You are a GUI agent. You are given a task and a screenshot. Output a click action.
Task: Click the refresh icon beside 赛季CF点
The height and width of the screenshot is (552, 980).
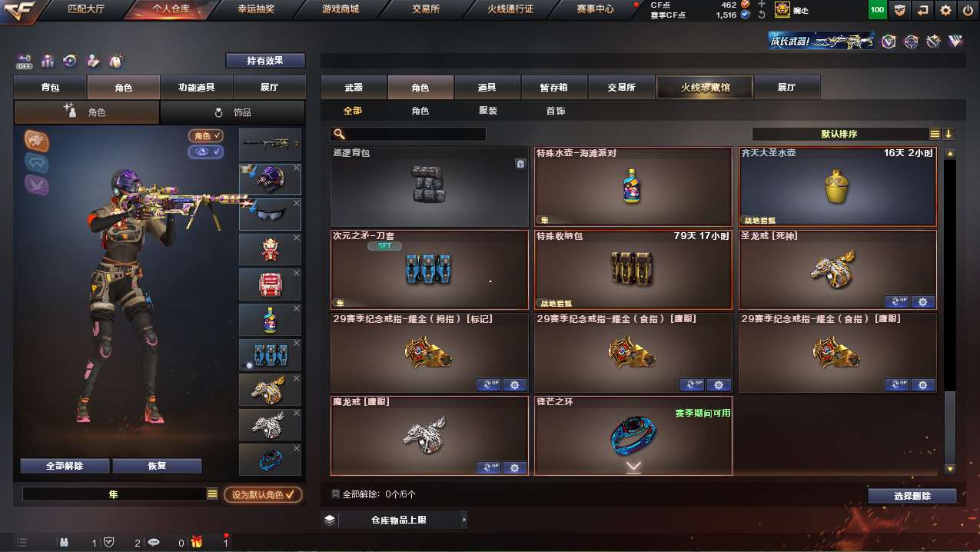pyautogui.click(x=762, y=15)
